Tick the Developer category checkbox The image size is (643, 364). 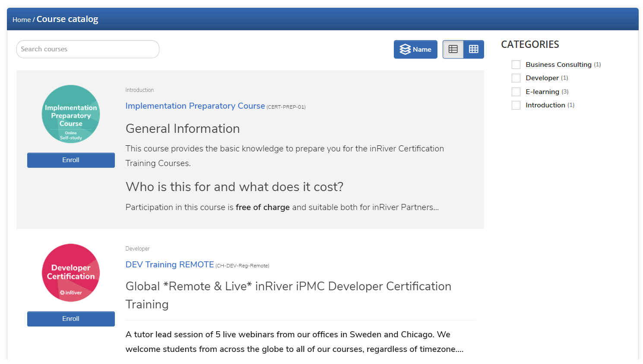516,78
